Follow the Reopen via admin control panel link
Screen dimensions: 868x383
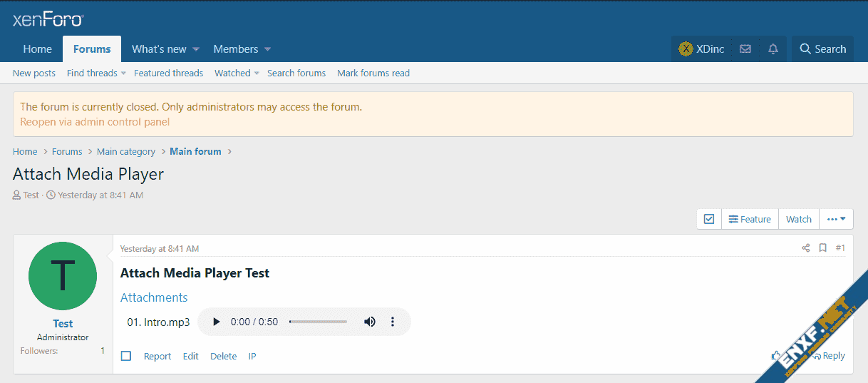tap(95, 122)
